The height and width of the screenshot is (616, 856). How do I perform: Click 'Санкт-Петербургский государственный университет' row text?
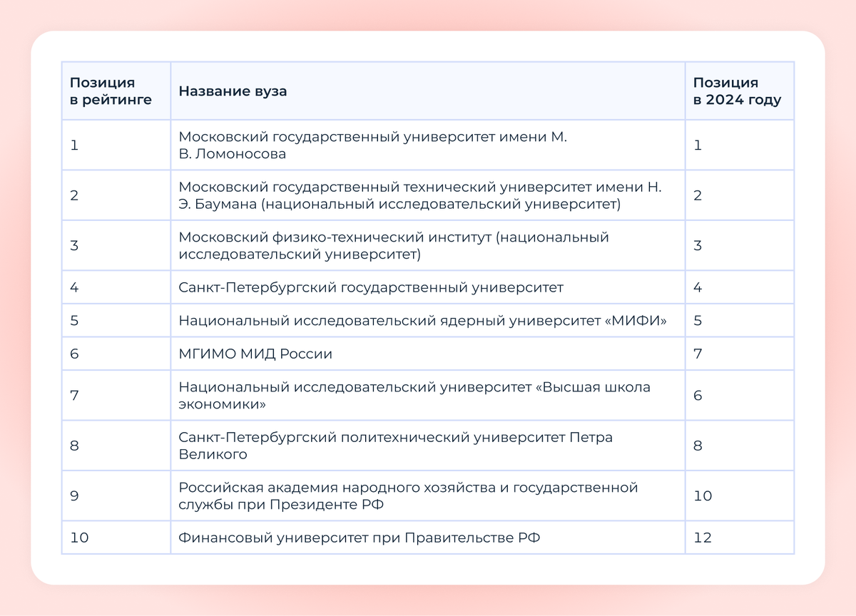coord(371,287)
